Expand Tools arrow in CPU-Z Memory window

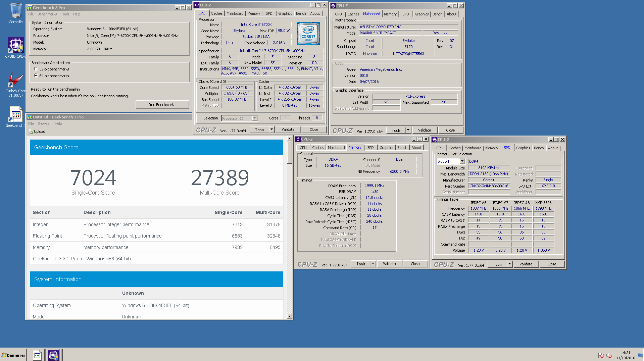tap(373, 264)
